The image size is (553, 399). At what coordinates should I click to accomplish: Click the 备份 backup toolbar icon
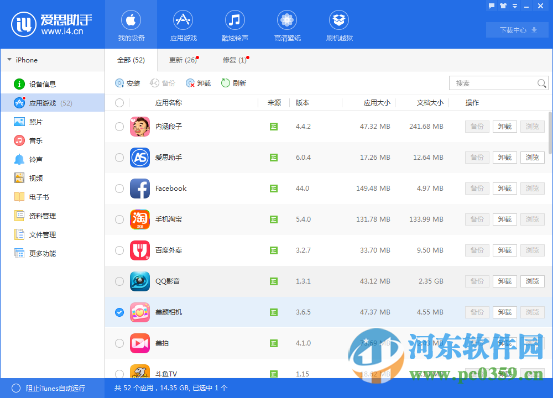(154, 83)
